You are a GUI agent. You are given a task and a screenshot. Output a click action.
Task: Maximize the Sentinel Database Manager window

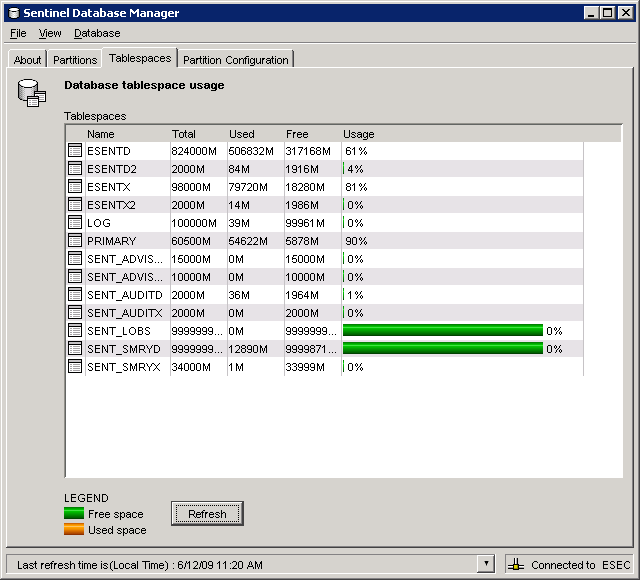click(x=607, y=13)
